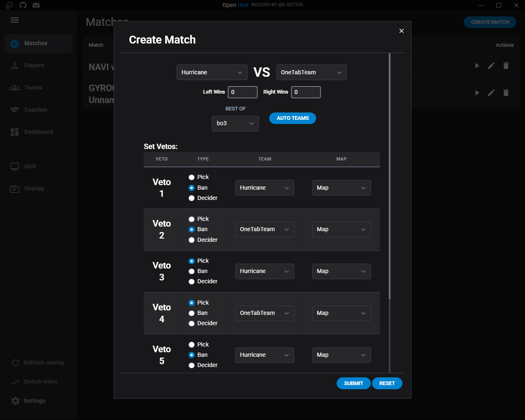Click the dialog vertical scrollbar
Image resolution: width=525 pixels, height=420 pixels.
click(x=390, y=177)
